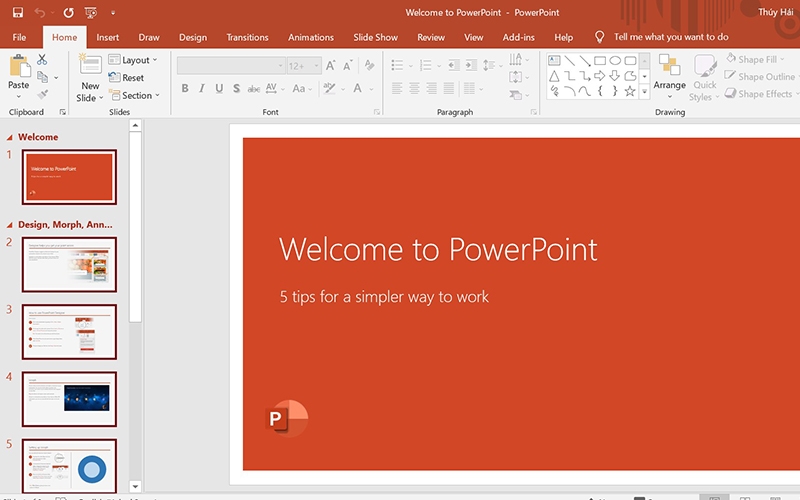Switch to the Slide Show tab

tap(376, 37)
